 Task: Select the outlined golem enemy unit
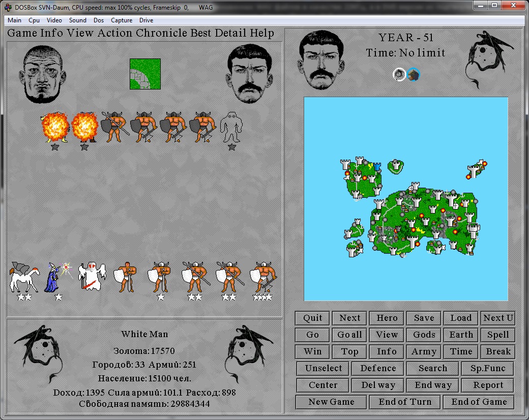pyautogui.click(x=231, y=127)
